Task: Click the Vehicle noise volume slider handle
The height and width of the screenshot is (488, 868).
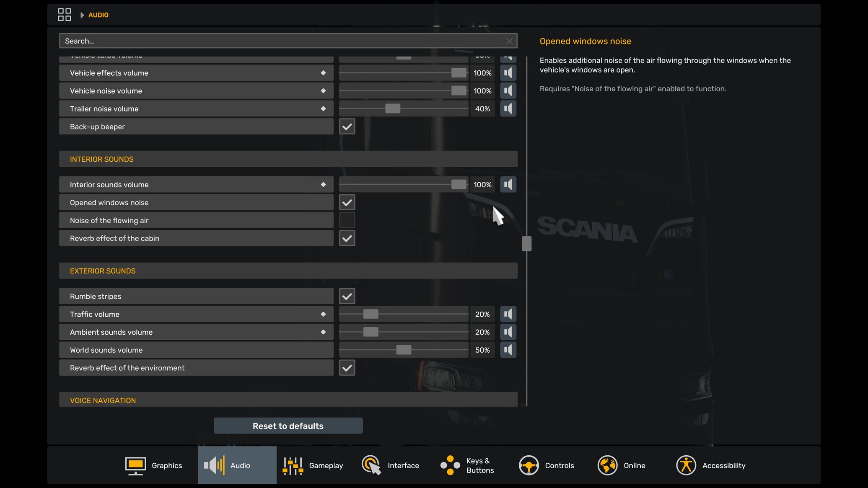Action: (x=459, y=91)
